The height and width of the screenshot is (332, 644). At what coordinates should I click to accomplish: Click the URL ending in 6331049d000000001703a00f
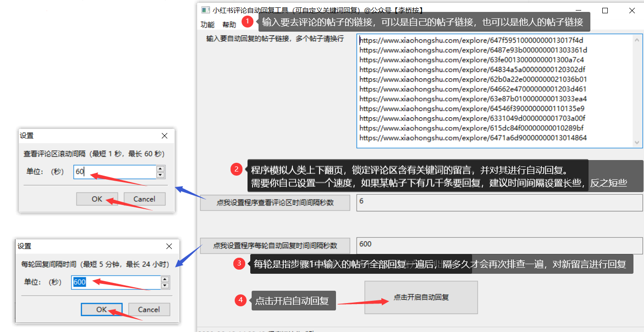[x=472, y=118]
